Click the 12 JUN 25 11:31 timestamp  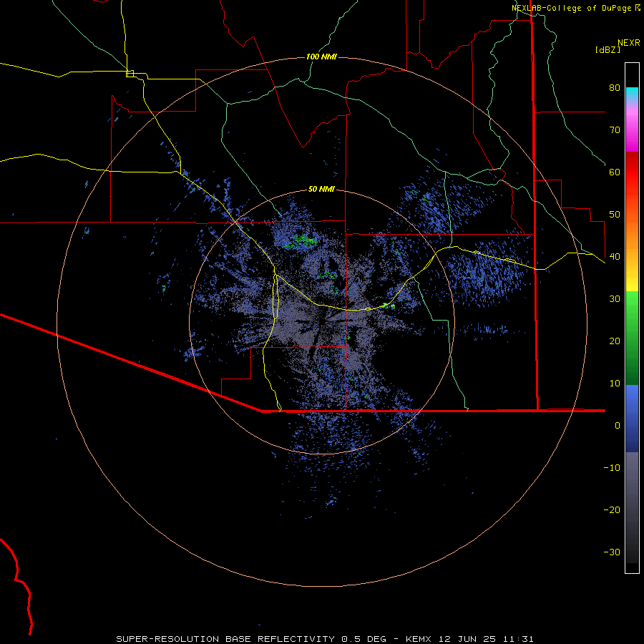point(486,639)
